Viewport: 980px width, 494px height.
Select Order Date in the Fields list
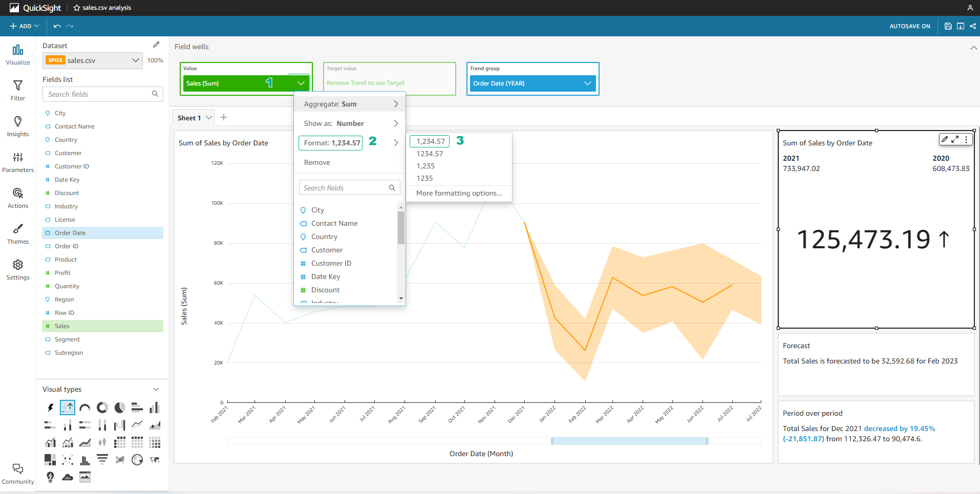click(102, 233)
